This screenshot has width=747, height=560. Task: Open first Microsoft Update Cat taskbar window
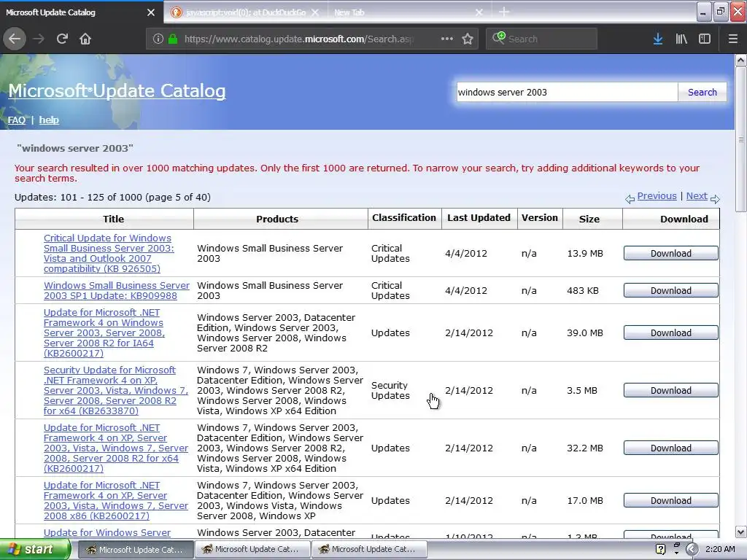[135, 550]
